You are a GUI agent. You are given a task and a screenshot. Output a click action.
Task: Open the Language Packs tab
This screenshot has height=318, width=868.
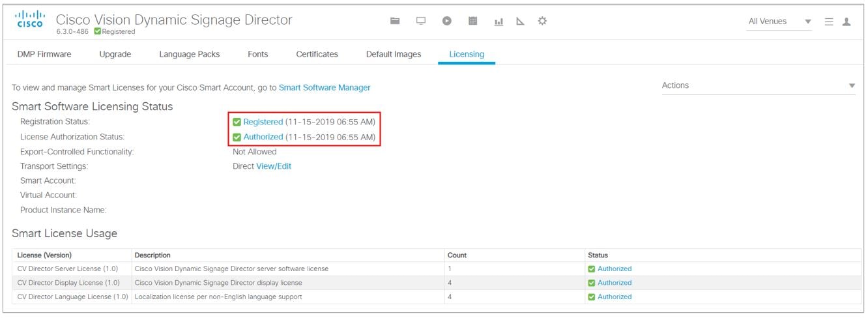coord(190,54)
